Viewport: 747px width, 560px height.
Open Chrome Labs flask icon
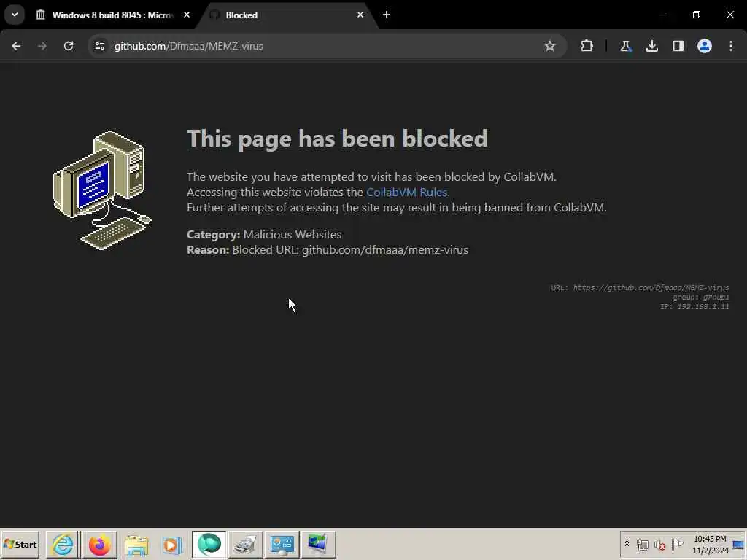pos(625,46)
